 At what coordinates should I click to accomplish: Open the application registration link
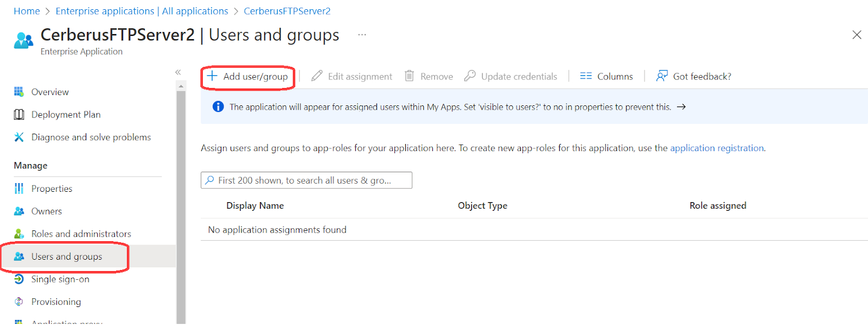click(x=717, y=148)
